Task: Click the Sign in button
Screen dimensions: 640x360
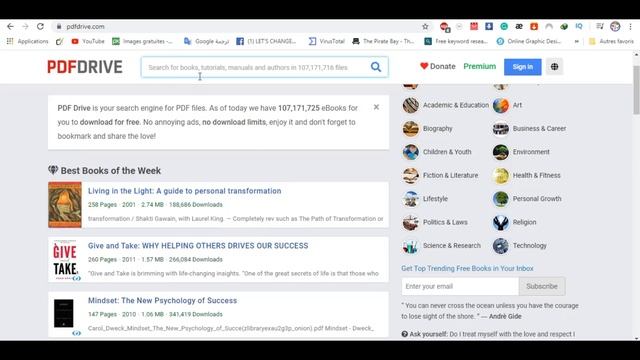Action: coord(522,67)
